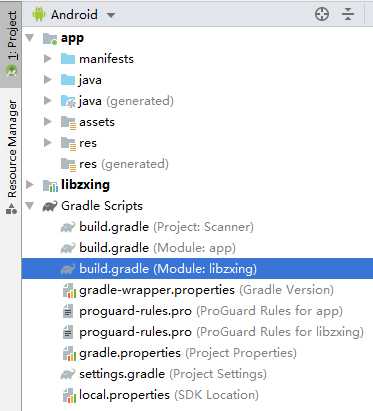The width and height of the screenshot is (373, 411).
Task: Select the Gradle Scripts label
Action: [x=102, y=206]
